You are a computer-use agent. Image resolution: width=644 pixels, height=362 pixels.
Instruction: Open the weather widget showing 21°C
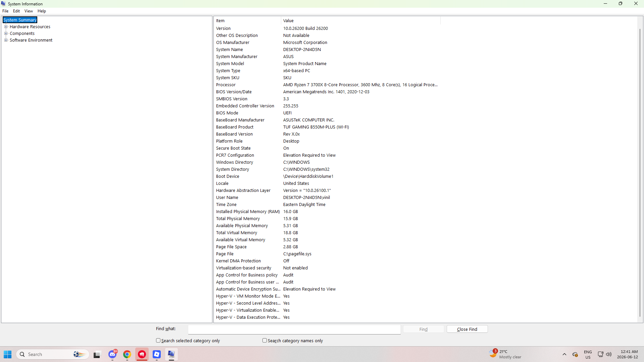[506, 354]
